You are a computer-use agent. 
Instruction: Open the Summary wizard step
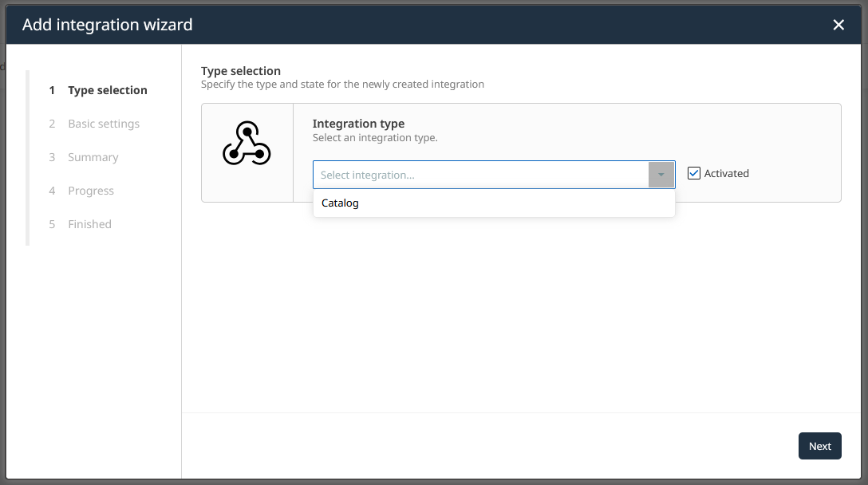pos(93,157)
